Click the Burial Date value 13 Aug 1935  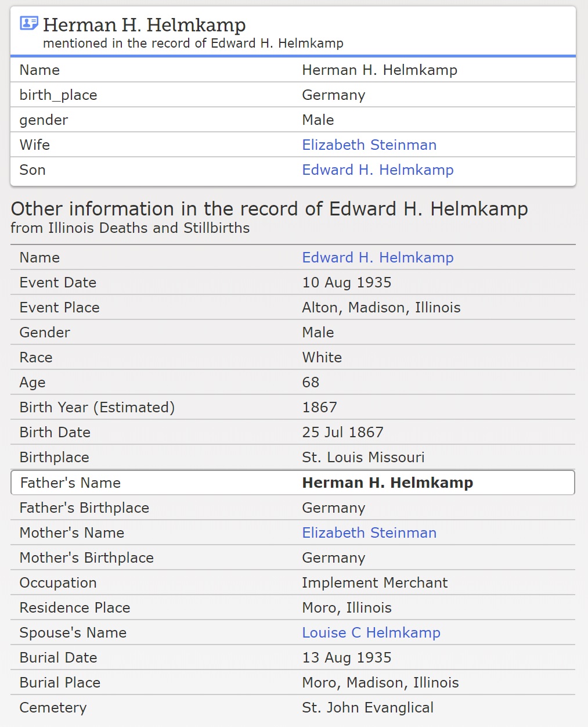347,658
